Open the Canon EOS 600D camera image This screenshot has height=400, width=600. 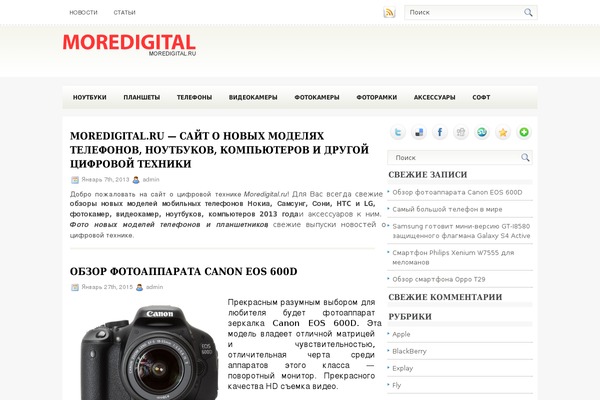[150, 352]
